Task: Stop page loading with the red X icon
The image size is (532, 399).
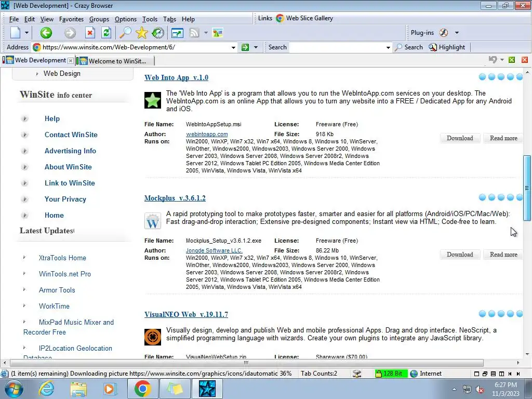Action: point(89,33)
